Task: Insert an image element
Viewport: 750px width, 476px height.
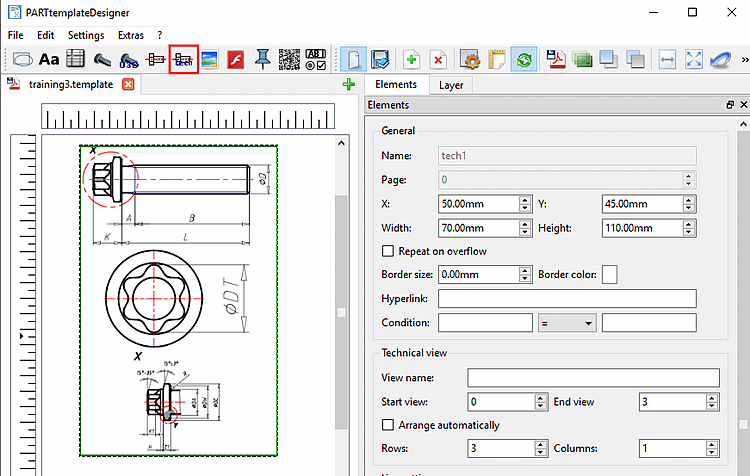Action: [x=210, y=60]
